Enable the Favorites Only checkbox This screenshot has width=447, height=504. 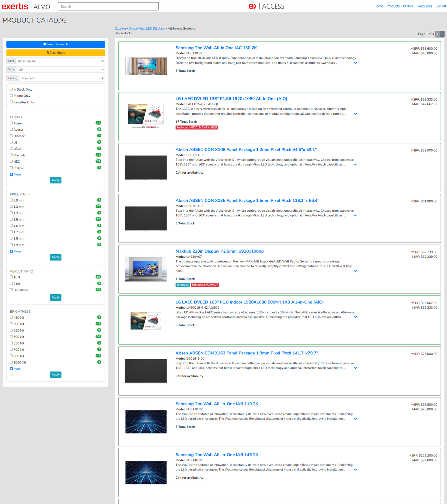[x=11, y=102]
